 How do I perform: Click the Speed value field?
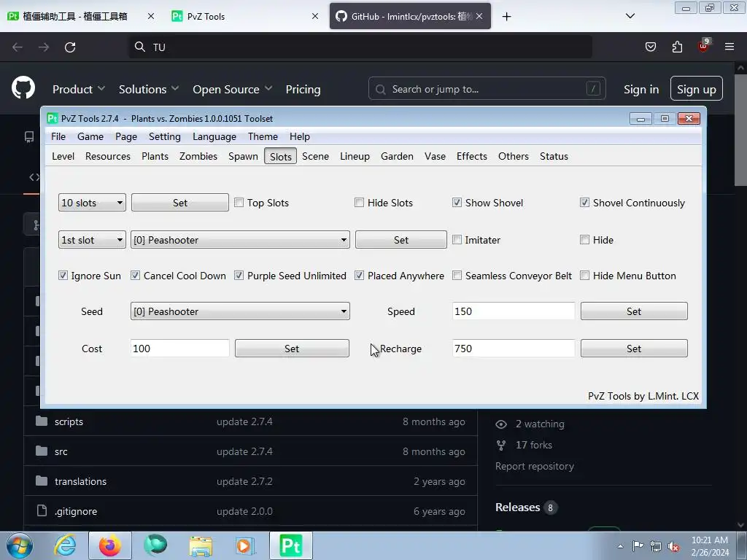pyautogui.click(x=514, y=311)
